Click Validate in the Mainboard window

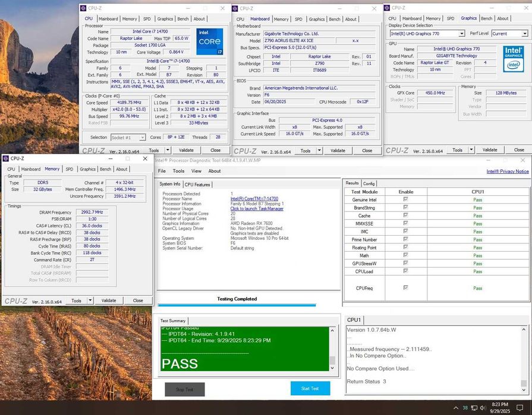[338, 151]
